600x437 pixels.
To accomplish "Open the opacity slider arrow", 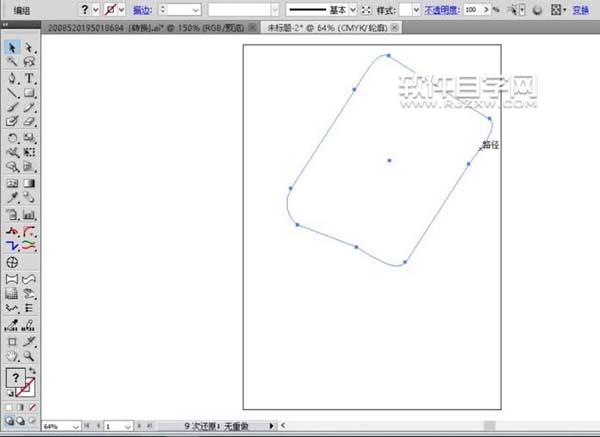I will click(x=486, y=10).
